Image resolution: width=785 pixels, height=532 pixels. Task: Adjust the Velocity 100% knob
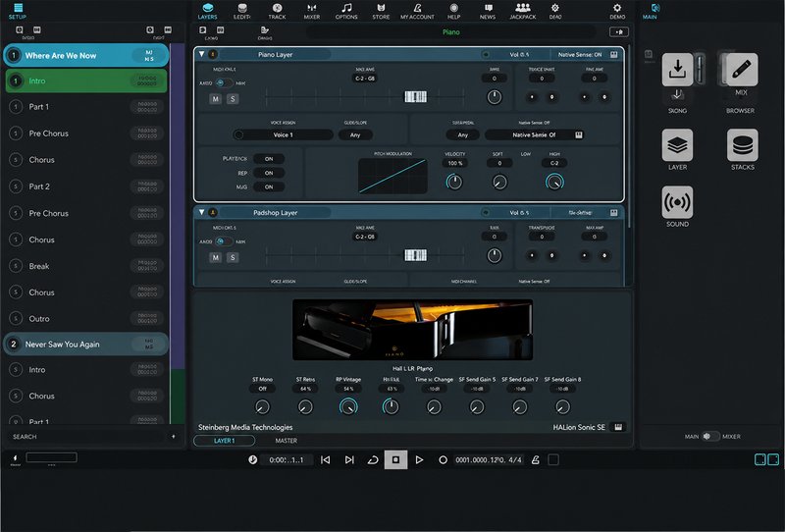click(454, 182)
